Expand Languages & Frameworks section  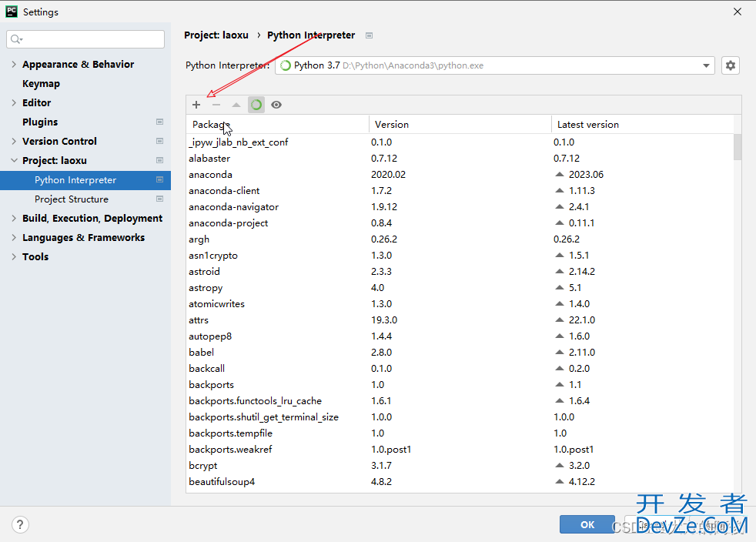click(x=14, y=238)
